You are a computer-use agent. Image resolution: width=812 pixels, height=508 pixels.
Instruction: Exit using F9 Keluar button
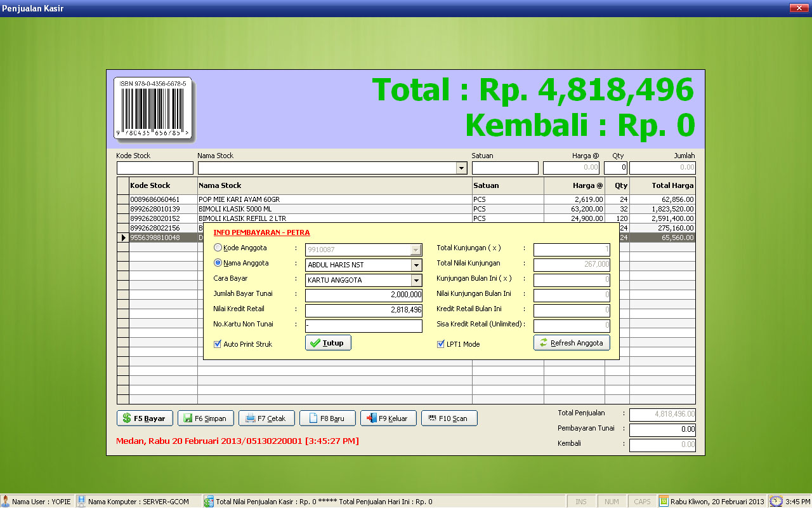point(388,418)
